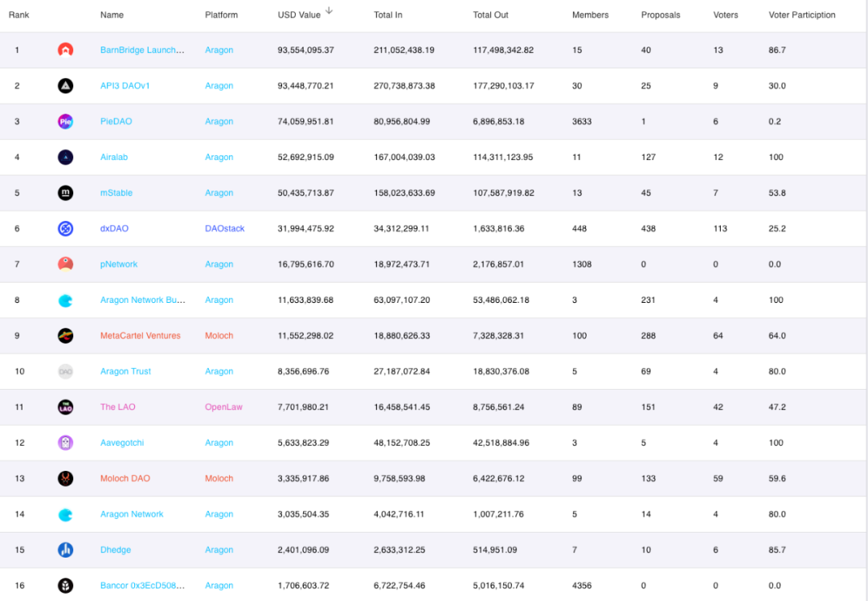Screen dimensions: 868x601
Task: Sort by the Total In column header
Action: click(x=388, y=15)
